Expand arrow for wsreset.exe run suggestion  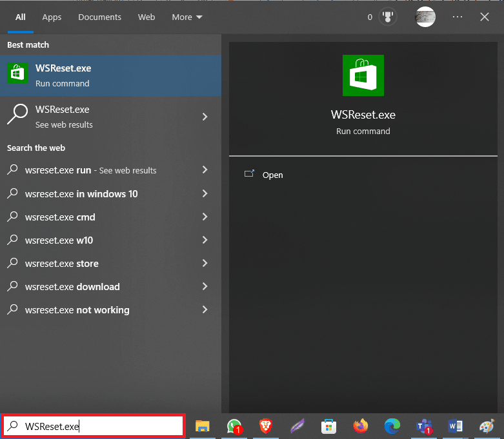pos(205,170)
